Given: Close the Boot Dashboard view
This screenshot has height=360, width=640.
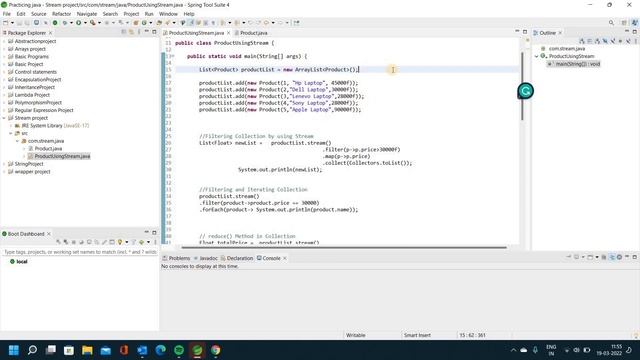Looking at the screenshot, I should 49,234.
